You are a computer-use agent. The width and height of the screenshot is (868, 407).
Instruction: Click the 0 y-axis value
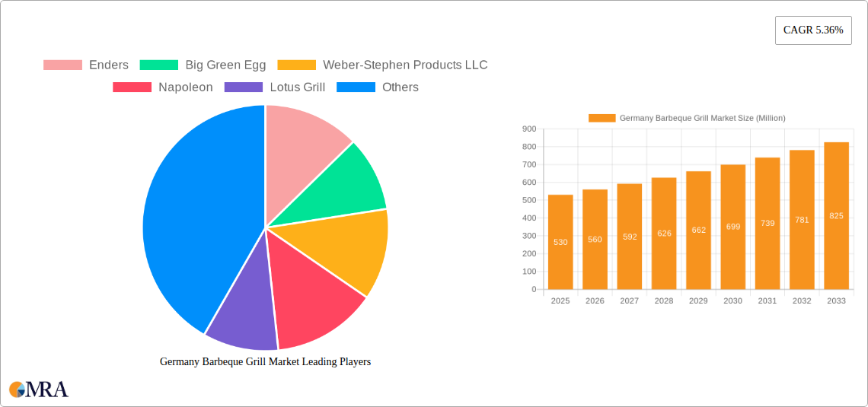535,289
